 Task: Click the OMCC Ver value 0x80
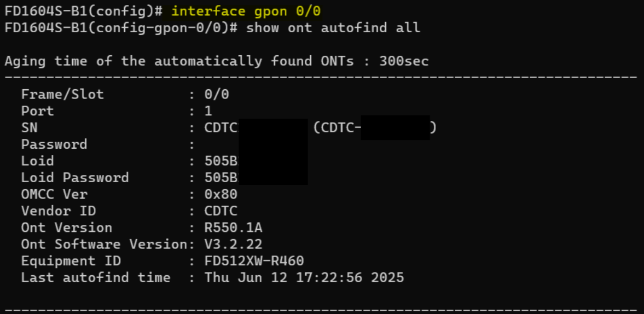tap(221, 194)
